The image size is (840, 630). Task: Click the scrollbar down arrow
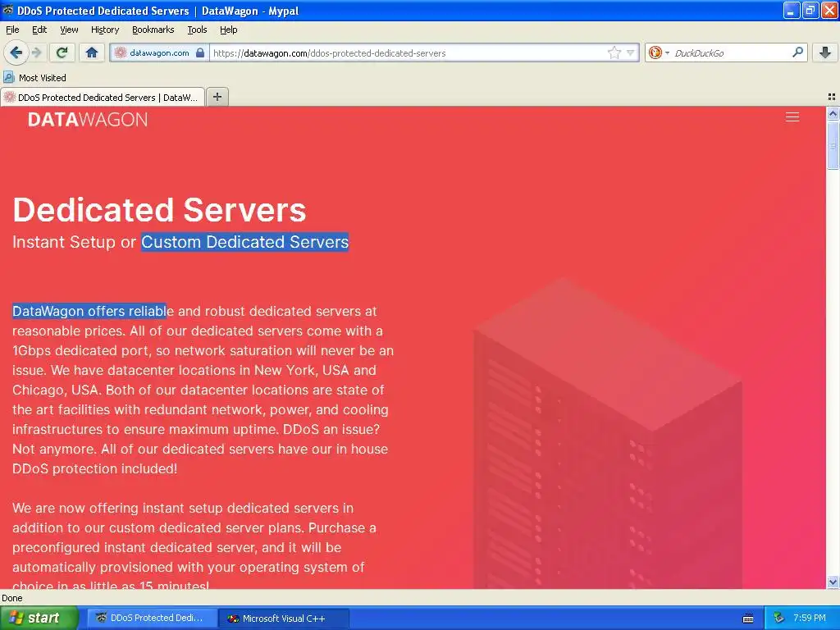833,582
